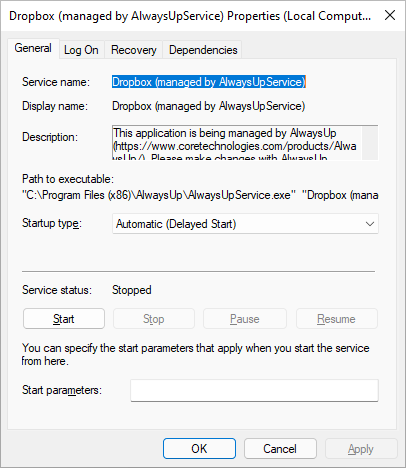Click the Start service button
The width and height of the screenshot is (406, 468).
click(x=64, y=319)
